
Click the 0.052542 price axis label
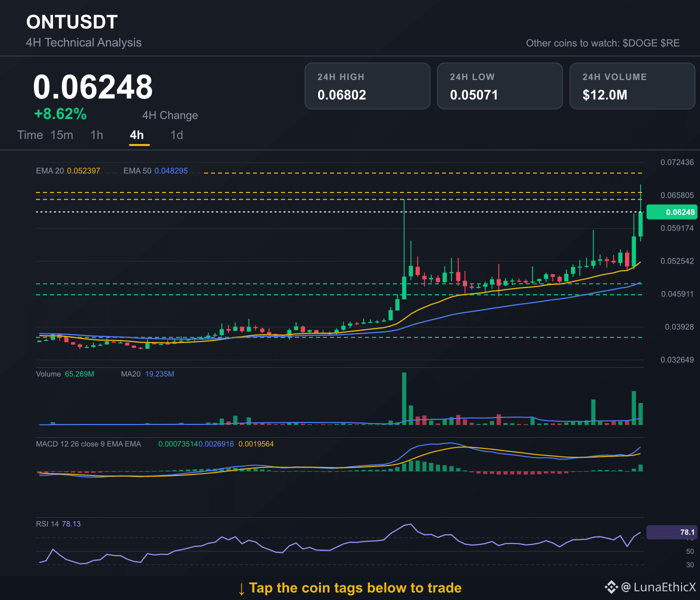coord(677,261)
